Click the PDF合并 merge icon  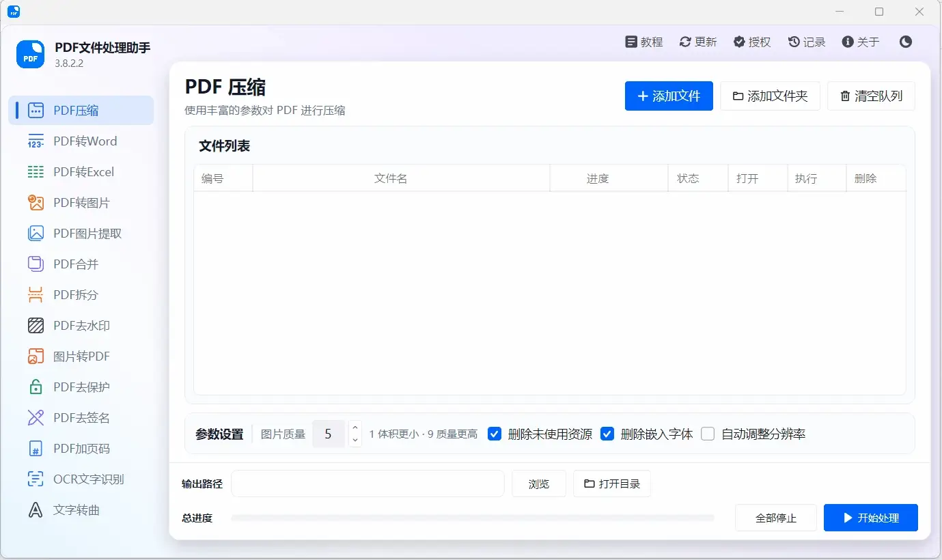point(36,264)
